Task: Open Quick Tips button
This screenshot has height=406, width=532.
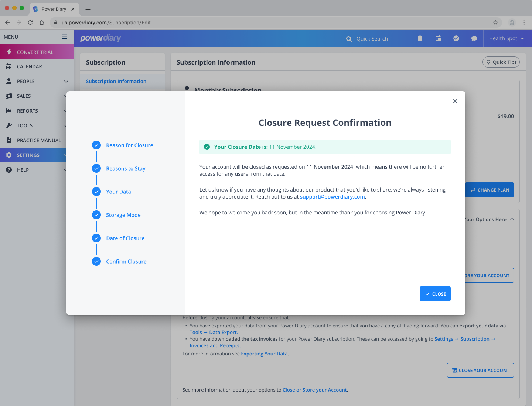Action: [x=501, y=62]
